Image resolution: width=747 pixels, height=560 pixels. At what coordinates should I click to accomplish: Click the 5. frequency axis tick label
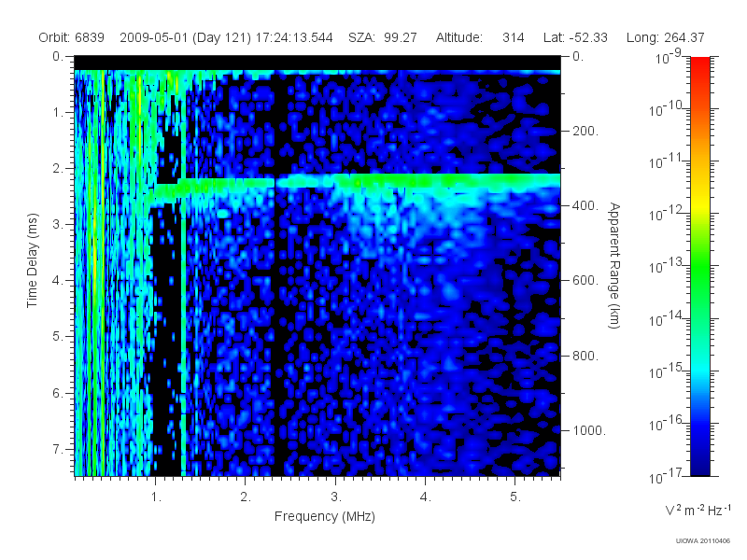515,497
